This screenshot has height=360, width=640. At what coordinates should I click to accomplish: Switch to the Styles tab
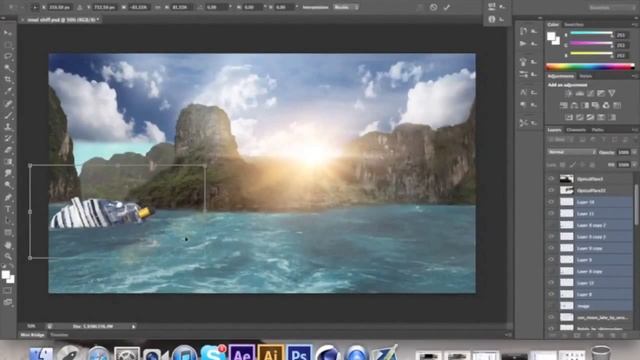(586, 76)
